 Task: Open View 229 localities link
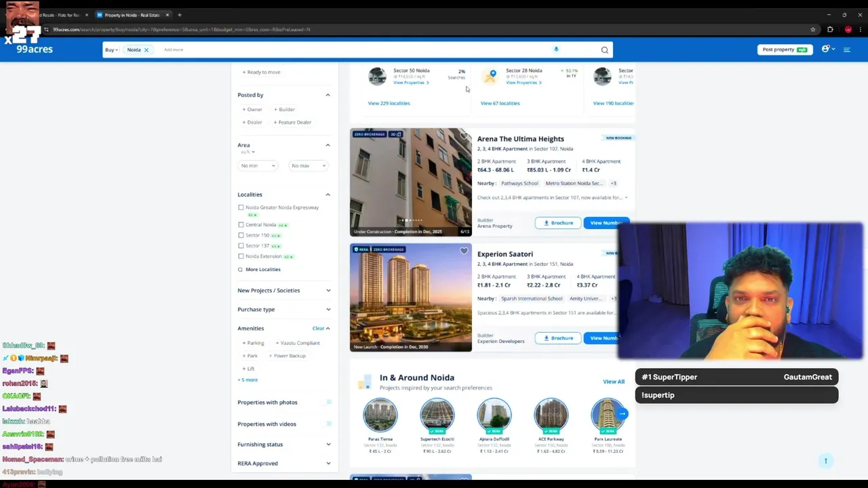click(389, 103)
